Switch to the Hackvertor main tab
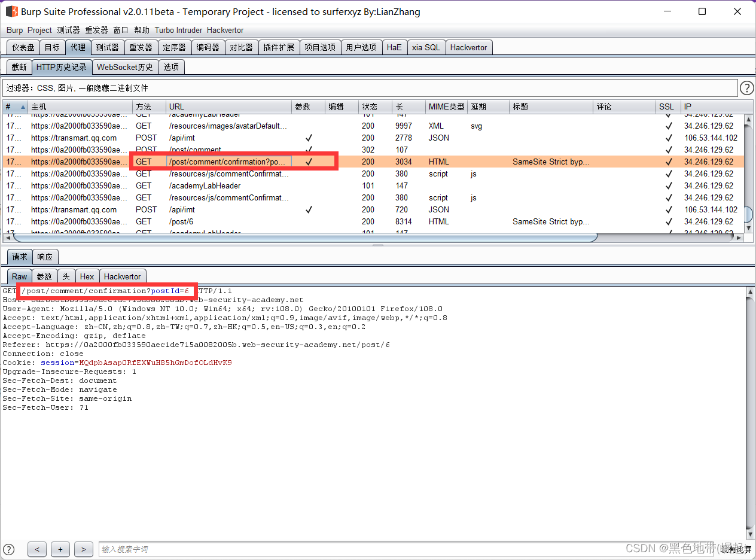The height and width of the screenshot is (560, 756). coord(469,47)
